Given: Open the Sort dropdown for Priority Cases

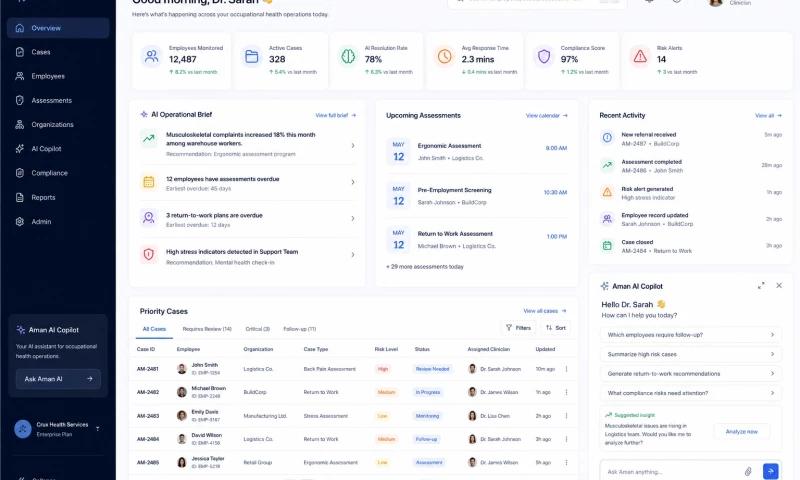Looking at the screenshot, I should click(x=556, y=328).
